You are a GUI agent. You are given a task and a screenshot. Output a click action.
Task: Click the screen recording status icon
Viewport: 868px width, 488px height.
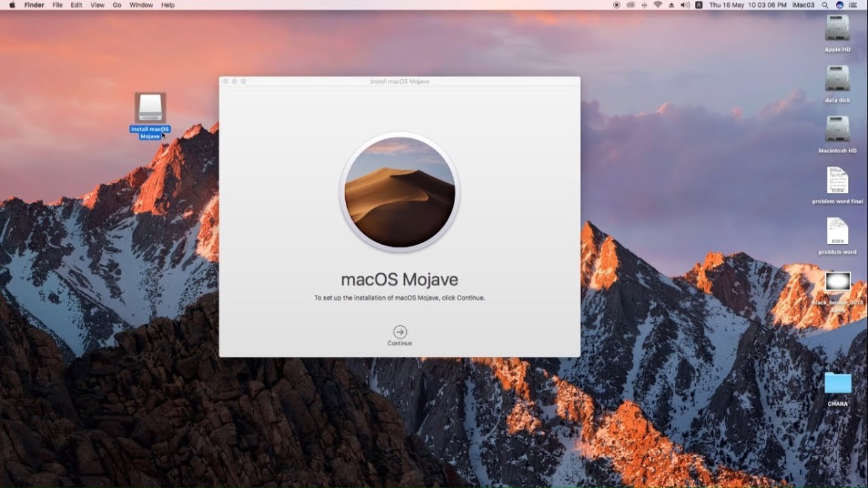(x=616, y=5)
